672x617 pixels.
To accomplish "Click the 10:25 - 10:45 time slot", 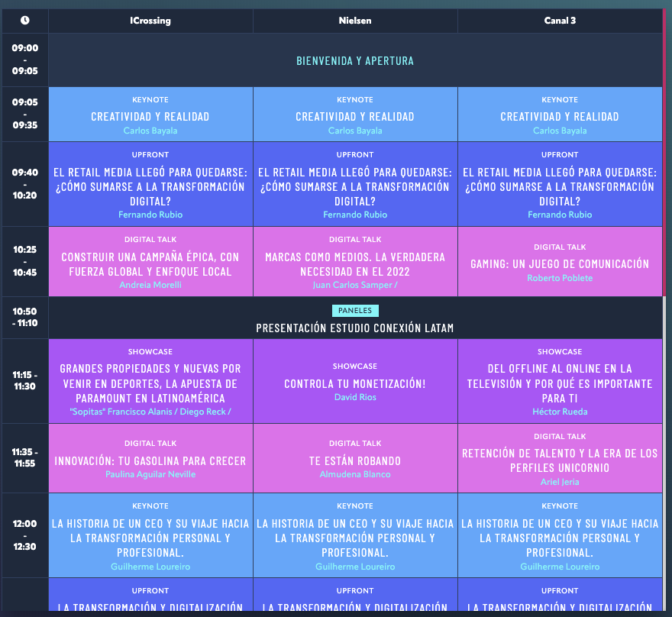I will (x=25, y=261).
